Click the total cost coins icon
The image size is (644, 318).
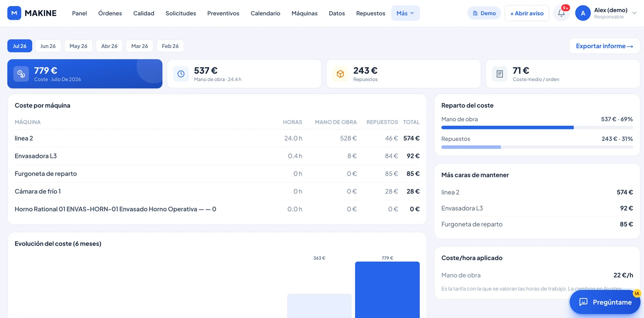[21, 74]
